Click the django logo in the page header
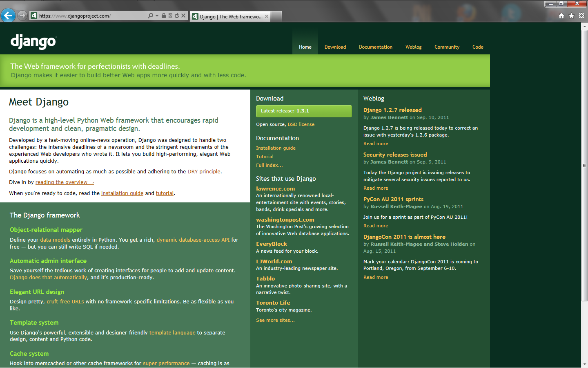 [33, 41]
